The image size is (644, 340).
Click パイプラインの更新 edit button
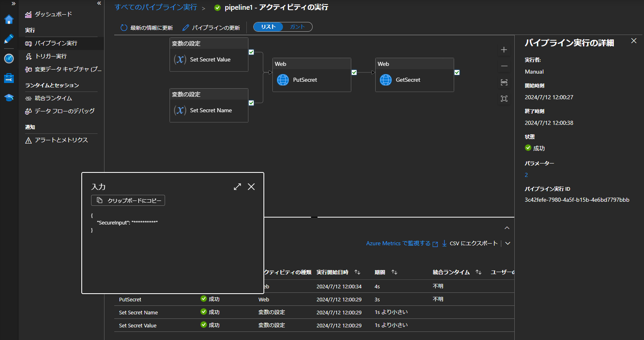(211, 28)
